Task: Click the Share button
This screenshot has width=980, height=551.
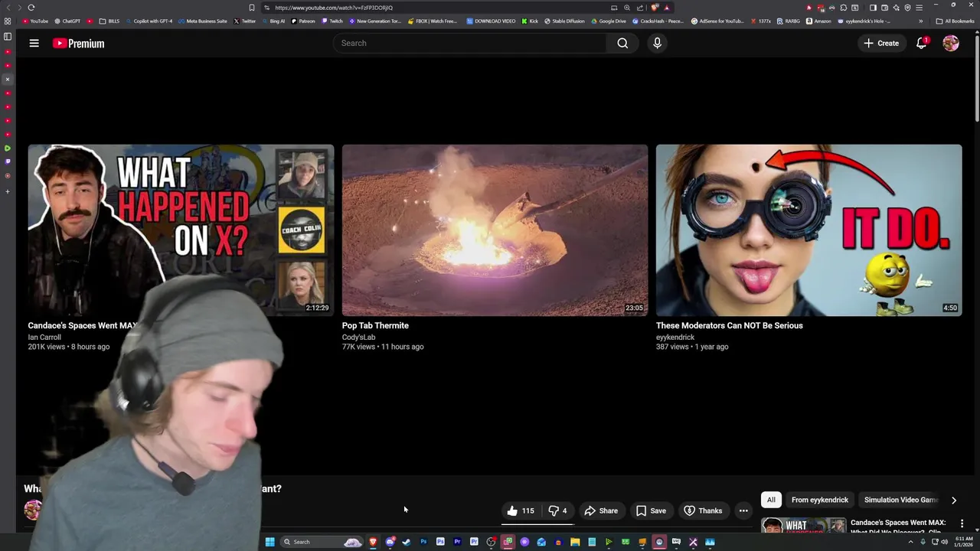Action: pyautogui.click(x=601, y=510)
